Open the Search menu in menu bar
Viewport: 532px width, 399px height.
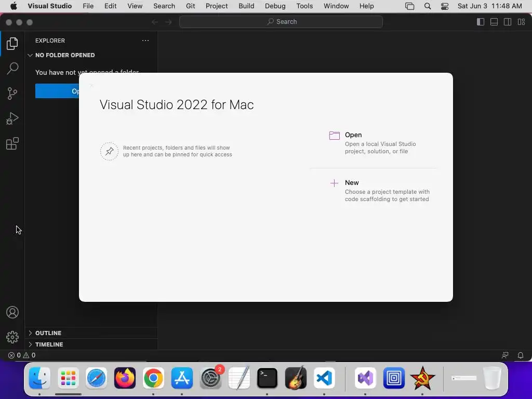(x=164, y=6)
